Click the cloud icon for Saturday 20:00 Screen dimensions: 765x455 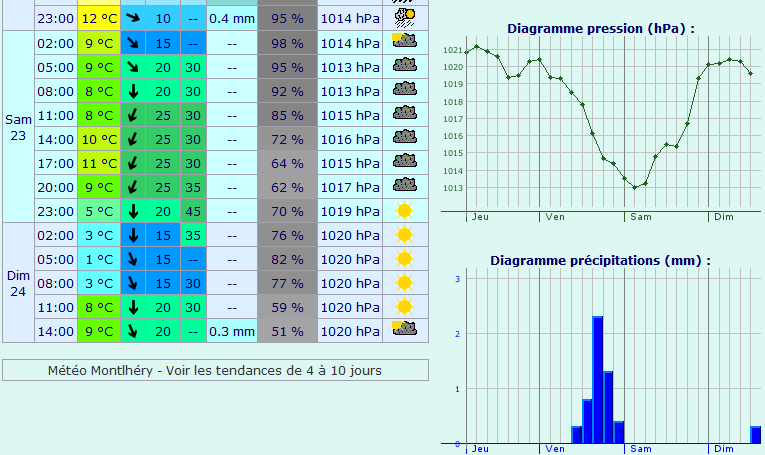[x=404, y=186]
